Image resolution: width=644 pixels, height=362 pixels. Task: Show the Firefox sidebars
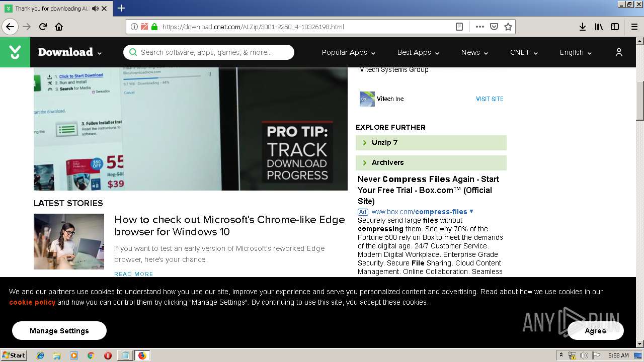click(615, 27)
